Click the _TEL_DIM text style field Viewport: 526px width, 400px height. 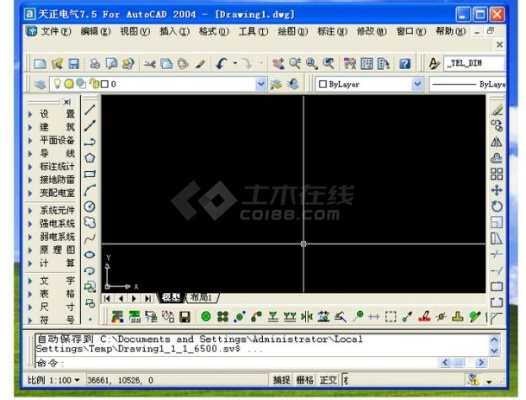tap(474, 63)
